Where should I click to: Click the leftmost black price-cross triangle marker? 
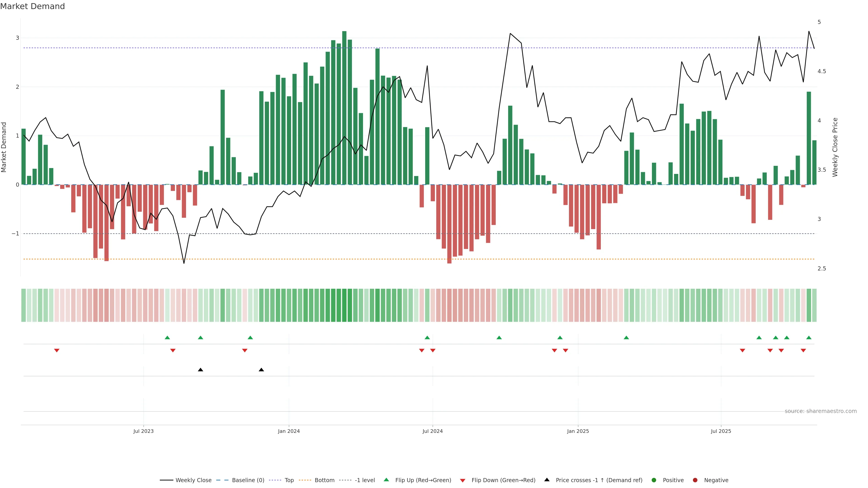(200, 370)
